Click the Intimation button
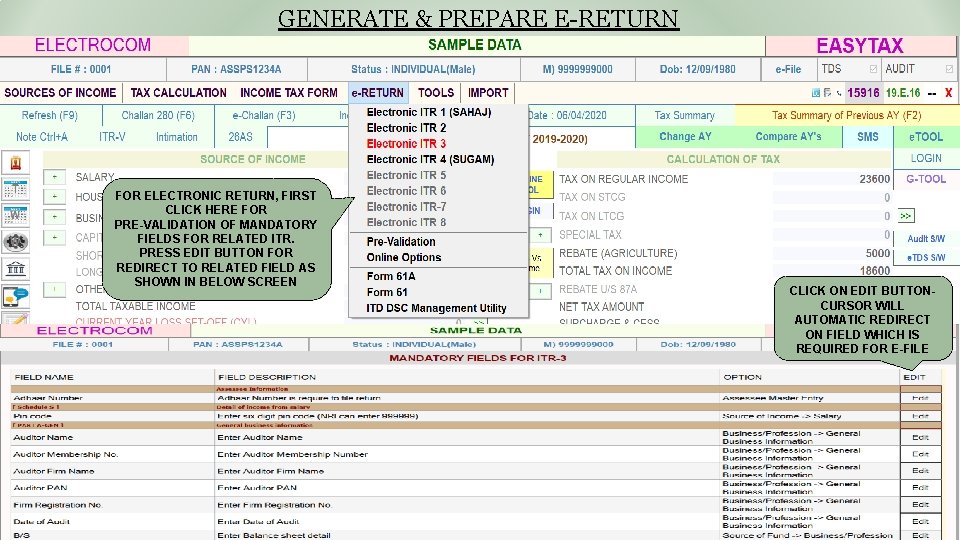 click(176, 137)
